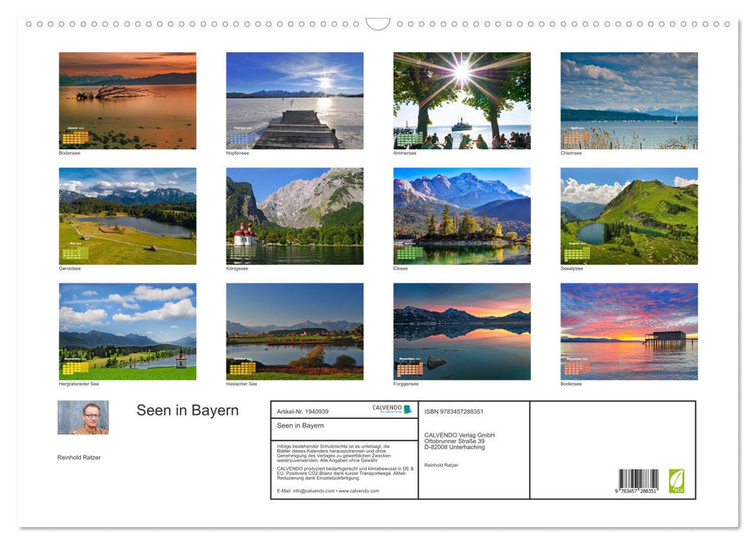This screenshot has width=756, height=545.
Task: Open the Ammersee photo thumbnail
Action: 461,98
